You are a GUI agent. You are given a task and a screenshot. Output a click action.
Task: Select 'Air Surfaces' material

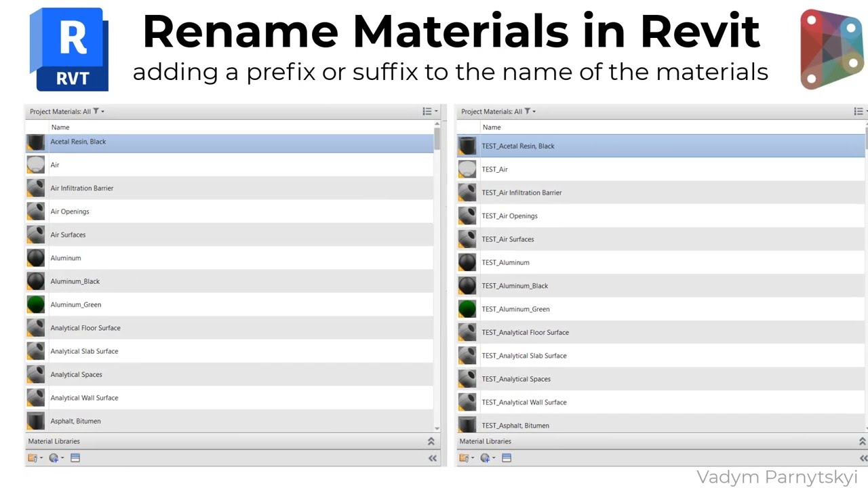pyautogui.click(x=229, y=235)
